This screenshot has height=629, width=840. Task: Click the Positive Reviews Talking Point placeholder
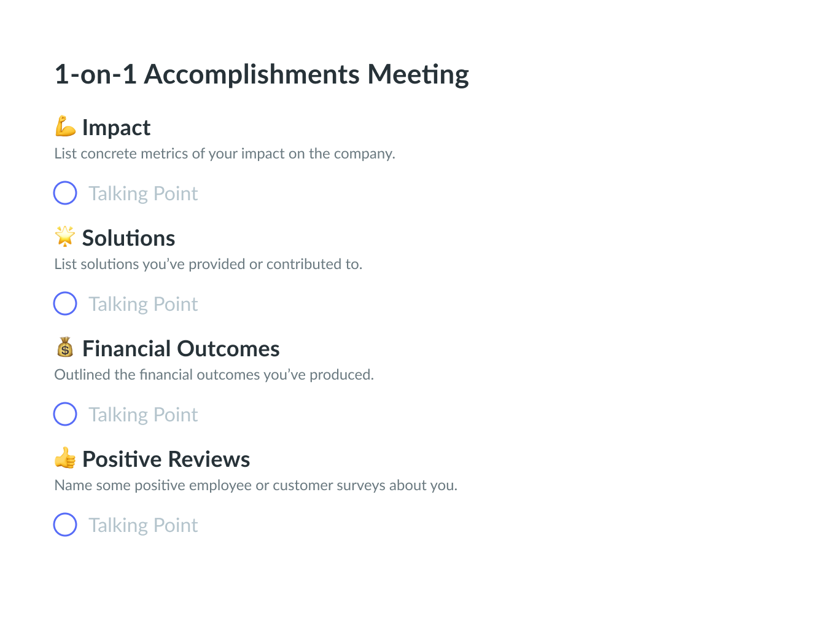pyautogui.click(x=143, y=525)
